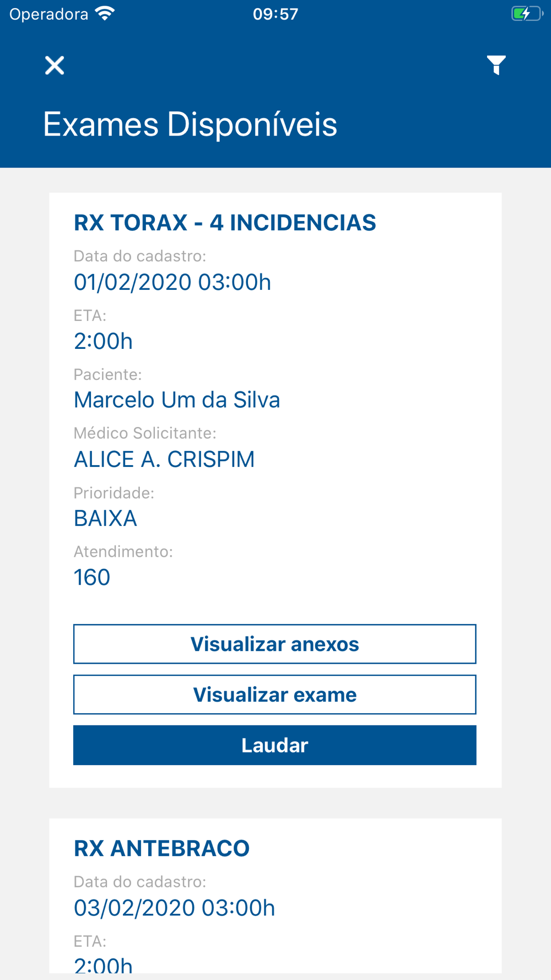Viewport: 551px width, 980px height.
Task: Tap the Paciente field label
Action: coord(107,374)
